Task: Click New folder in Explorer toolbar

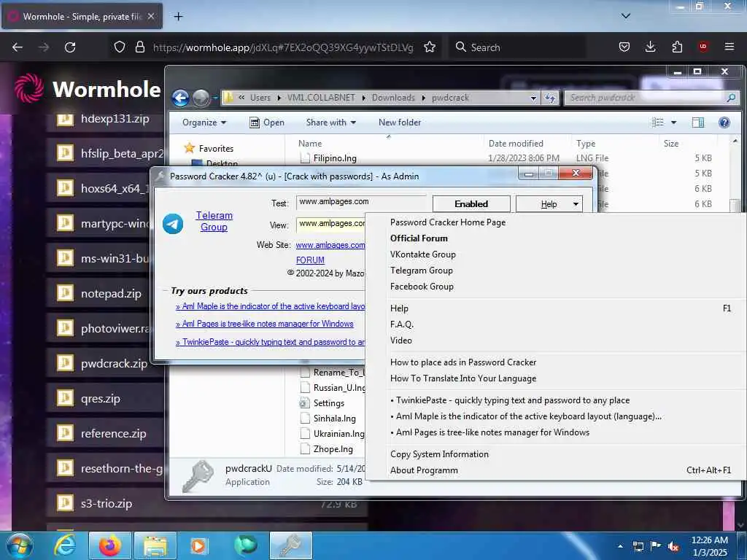Action: click(400, 122)
